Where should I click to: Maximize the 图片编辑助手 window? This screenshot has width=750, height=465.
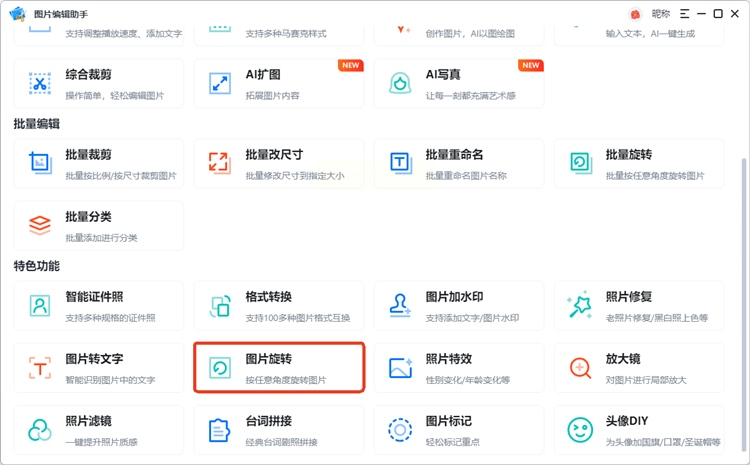point(718,14)
